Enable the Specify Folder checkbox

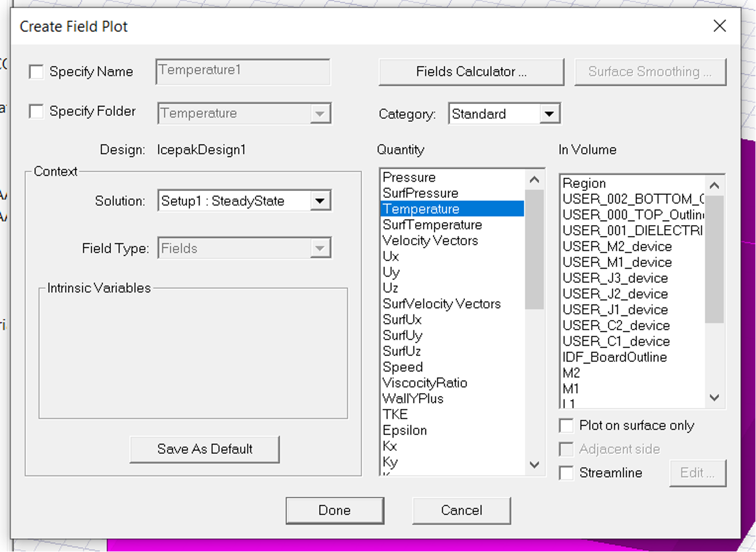(37, 111)
